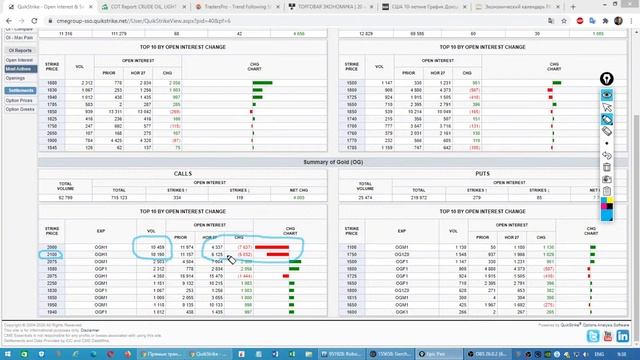
Task: Click the padlock site info icon
Action: pyautogui.click(x=50, y=20)
